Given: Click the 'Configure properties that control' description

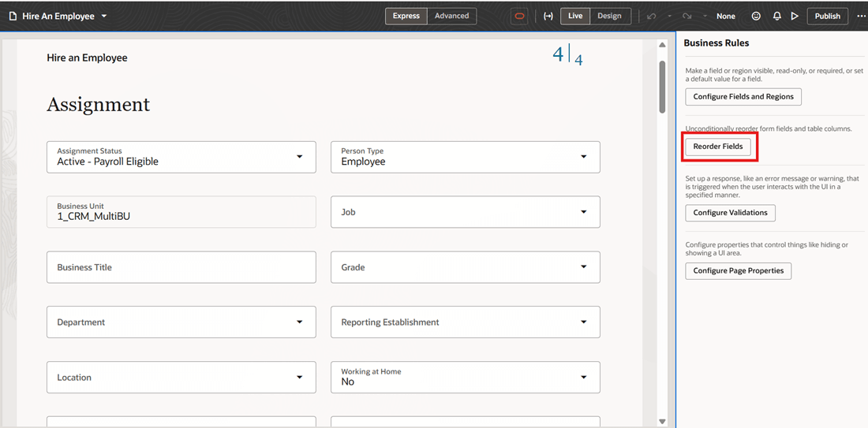Looking at the screenshot, I should coord(767,249).
